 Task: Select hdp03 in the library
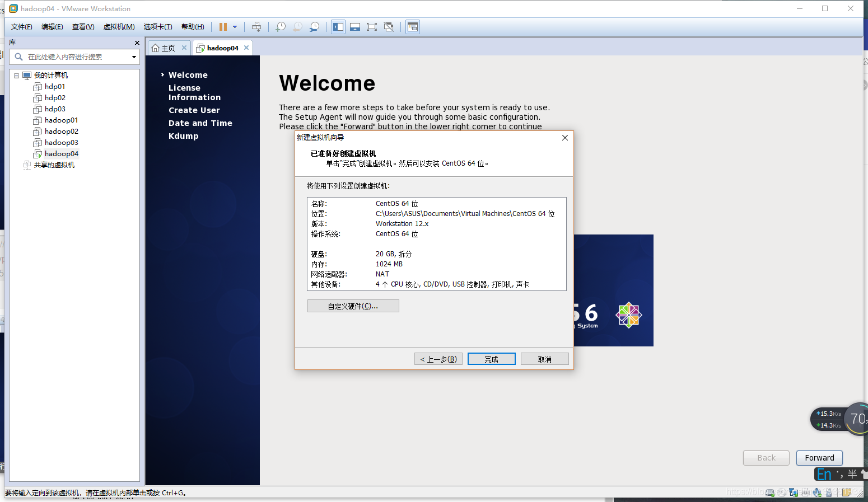55,109
